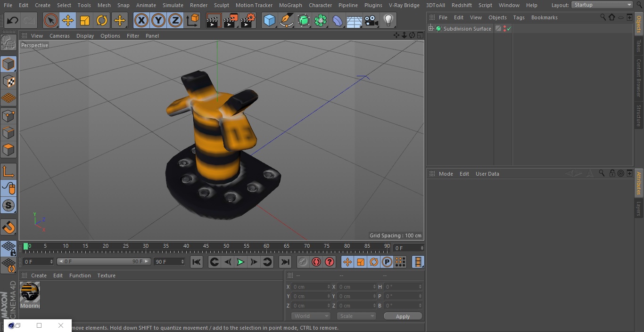Toggle coordinate system icon

(x=193, y=20)
